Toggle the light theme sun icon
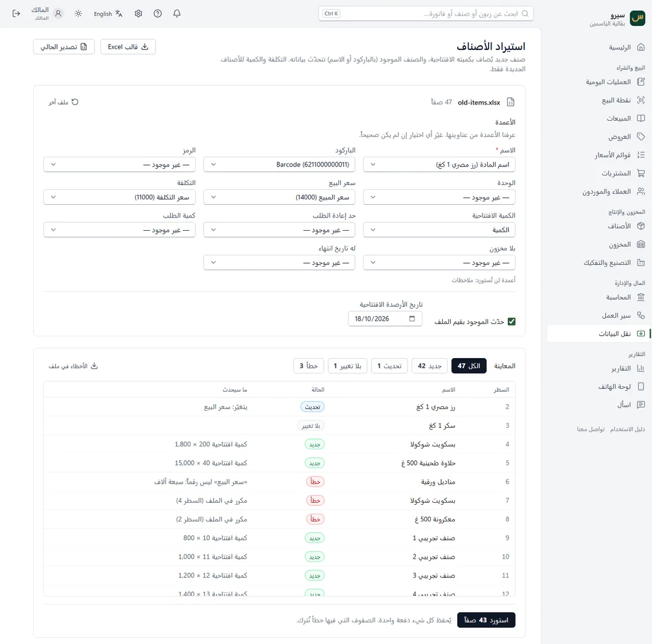 pyautogui.click(x=78, y=14)
